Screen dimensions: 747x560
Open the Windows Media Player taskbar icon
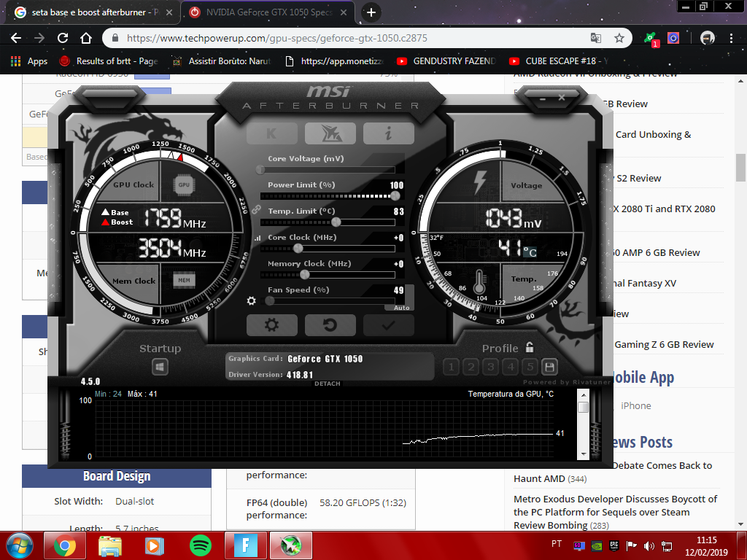155,545
